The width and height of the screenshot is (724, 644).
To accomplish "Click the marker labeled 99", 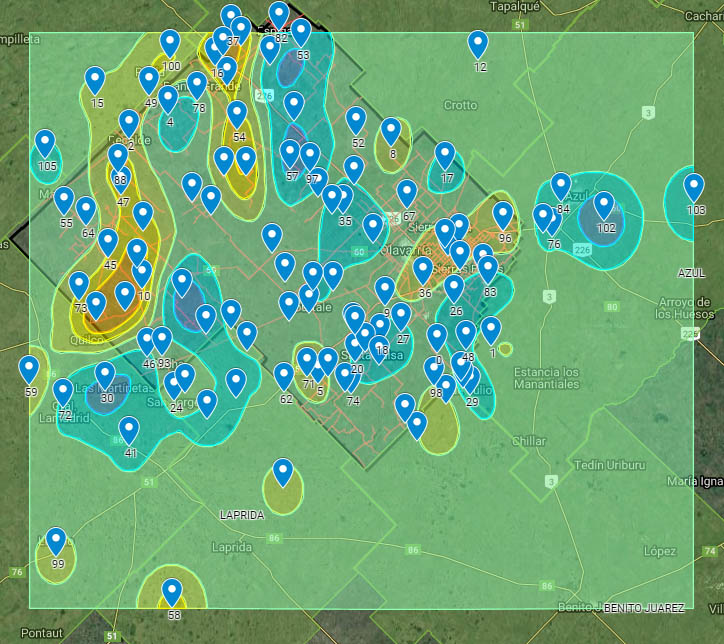I will click(56, 543).
